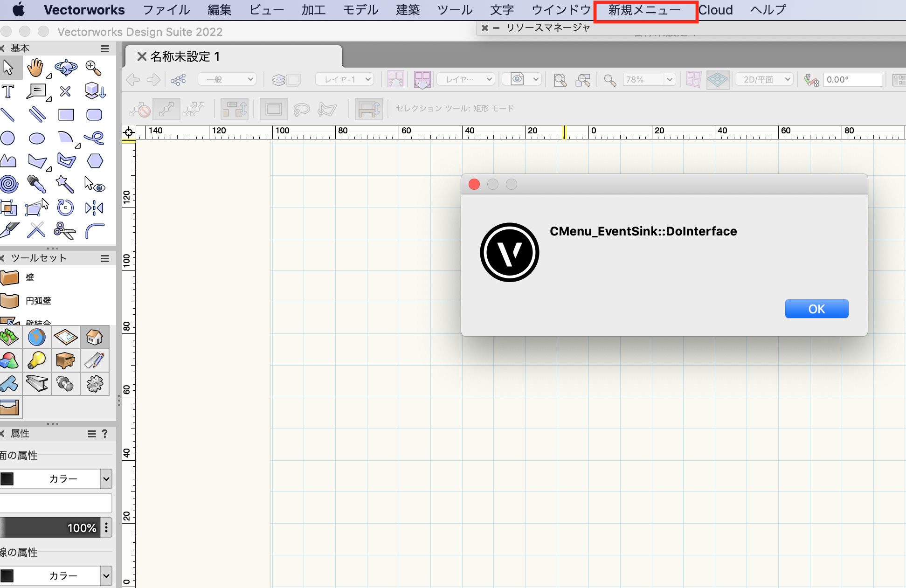Activate the Trim scissors tool

(65, 230)
